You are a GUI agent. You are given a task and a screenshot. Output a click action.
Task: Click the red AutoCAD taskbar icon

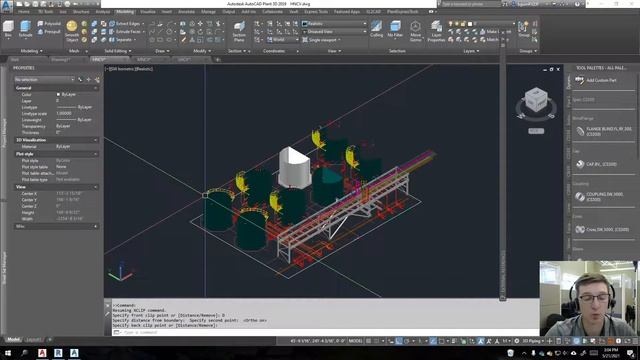42,353
